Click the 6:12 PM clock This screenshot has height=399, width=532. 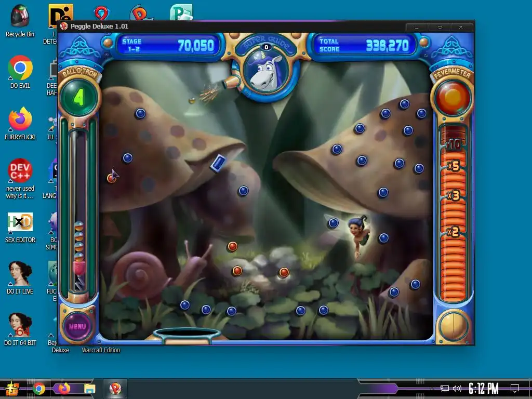tap(484, 389)
